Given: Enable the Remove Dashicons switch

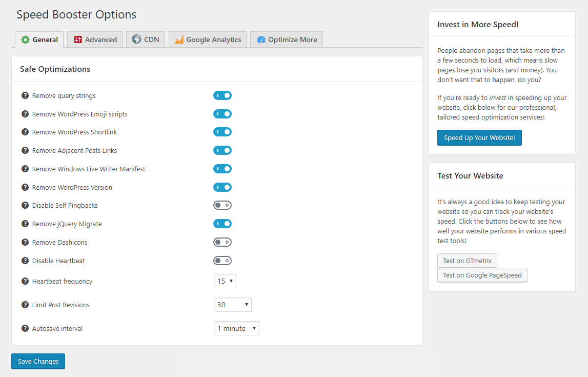Looking at the screenshot, I should tap(222, 242).
